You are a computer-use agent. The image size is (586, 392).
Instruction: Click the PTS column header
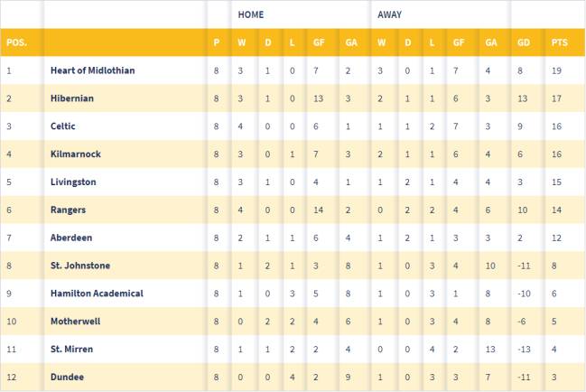[x=560, y=42]
